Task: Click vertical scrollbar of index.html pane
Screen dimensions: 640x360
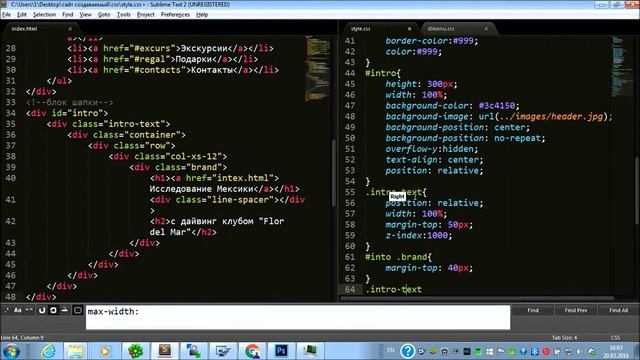Action: (333, 173)
